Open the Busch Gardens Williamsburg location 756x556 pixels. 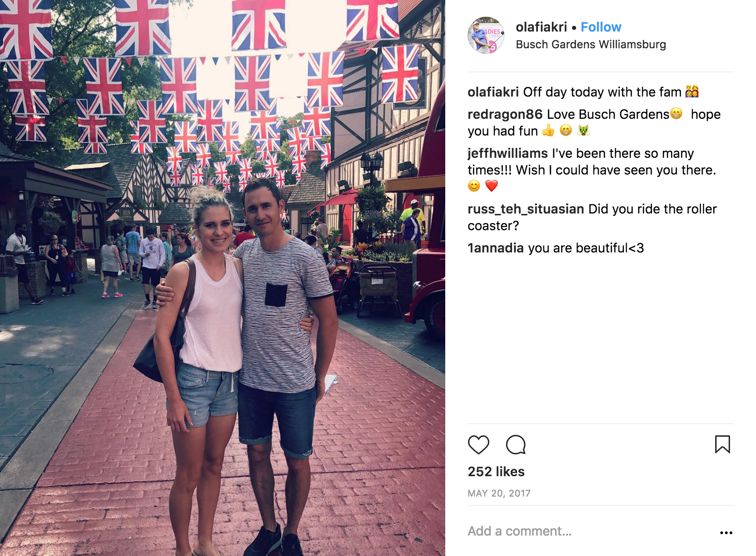tap(590, 45)
